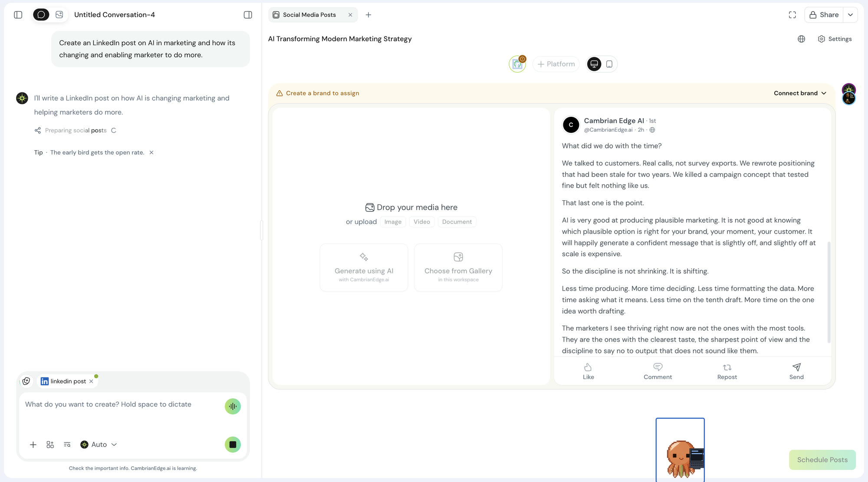
Task: Expand the Share dropdown arrow
Action: click(850, 15)
